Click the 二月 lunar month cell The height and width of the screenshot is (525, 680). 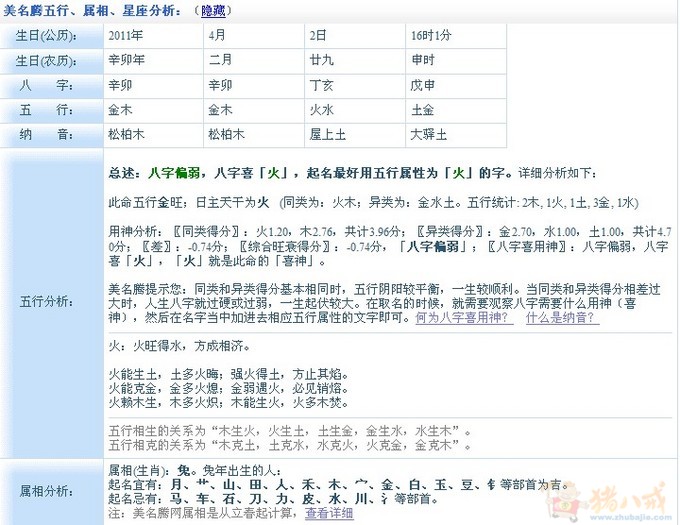click(x=254, y=61)
